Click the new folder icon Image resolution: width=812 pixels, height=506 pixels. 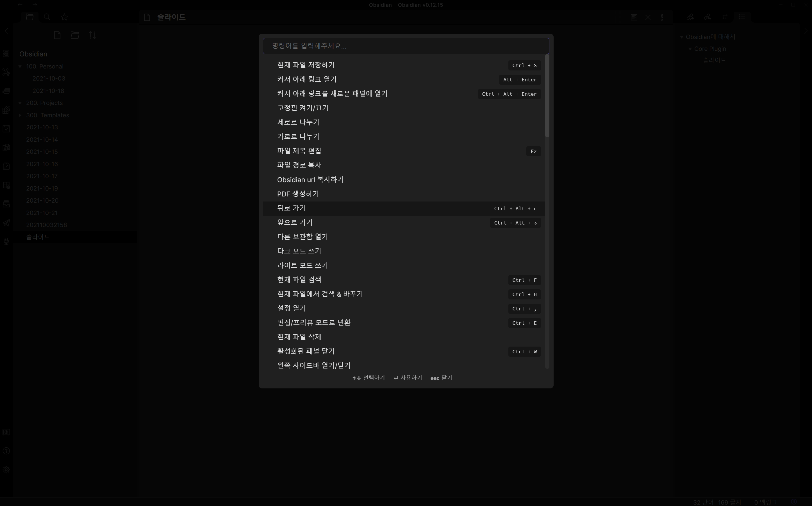75,35
